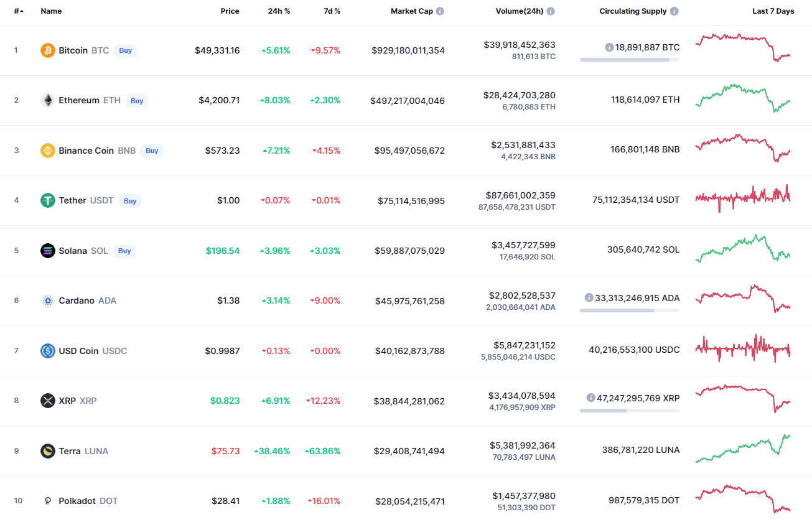Open the Polkadot name link
The image size is (812, 522).
pos(78,501)
